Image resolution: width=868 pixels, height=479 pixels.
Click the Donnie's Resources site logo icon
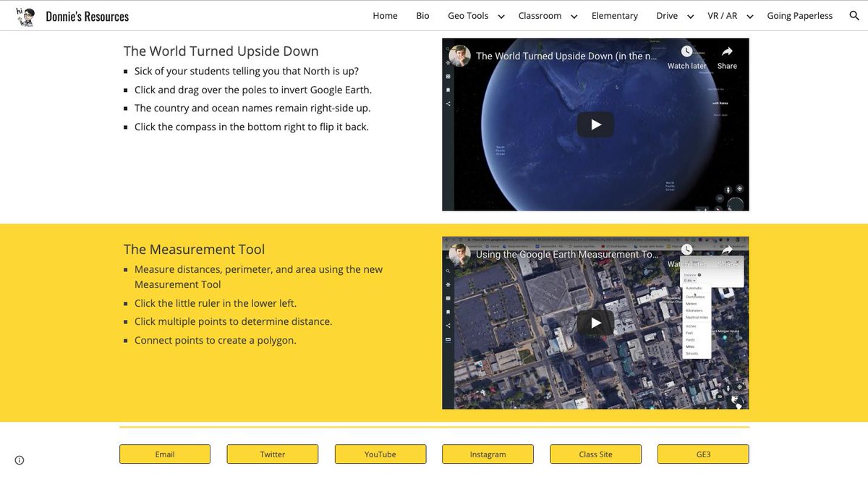(x=26, y=16)
